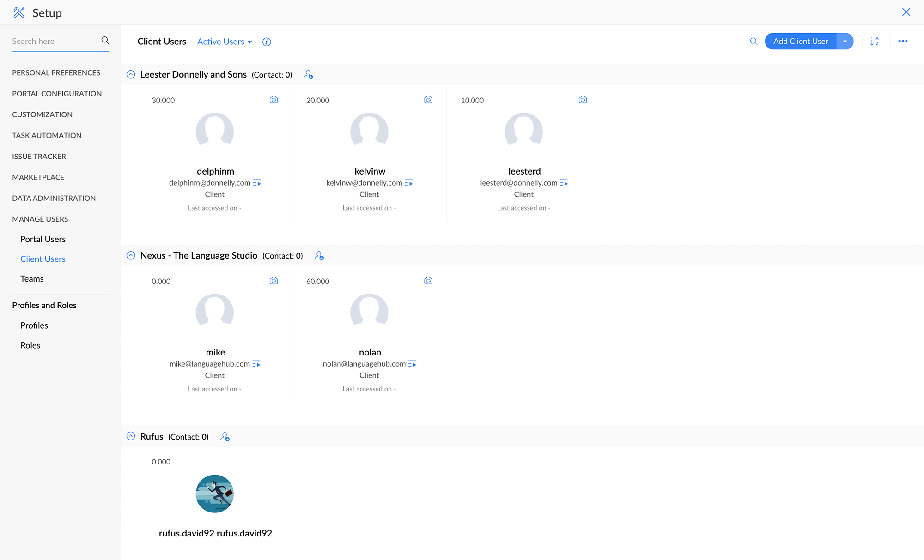Image resolution: width=924 pixels, height=560 pixels.
Task: Click the search icon beside Add Client User
Action: 754,42
